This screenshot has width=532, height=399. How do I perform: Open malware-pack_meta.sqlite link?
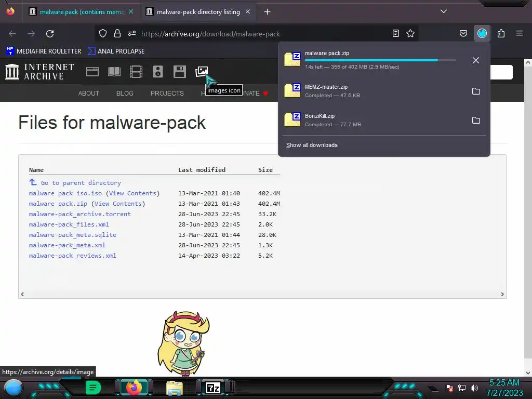click(x=73, y=235)
